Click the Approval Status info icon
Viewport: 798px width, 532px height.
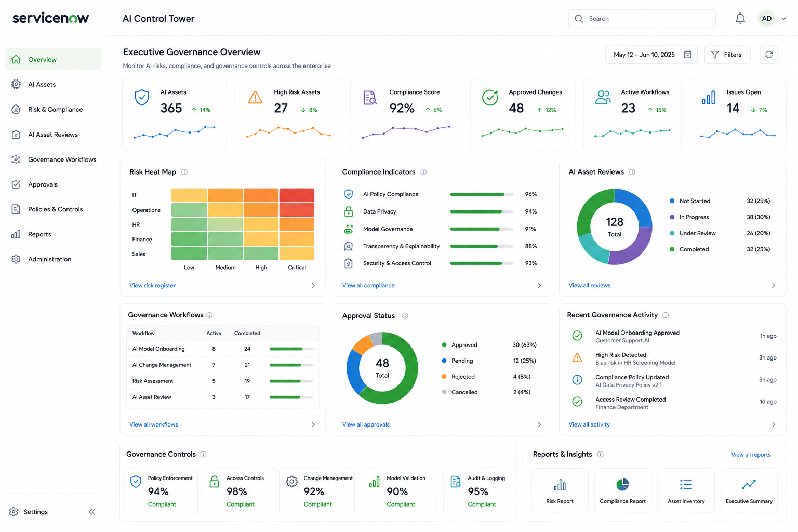405,316
